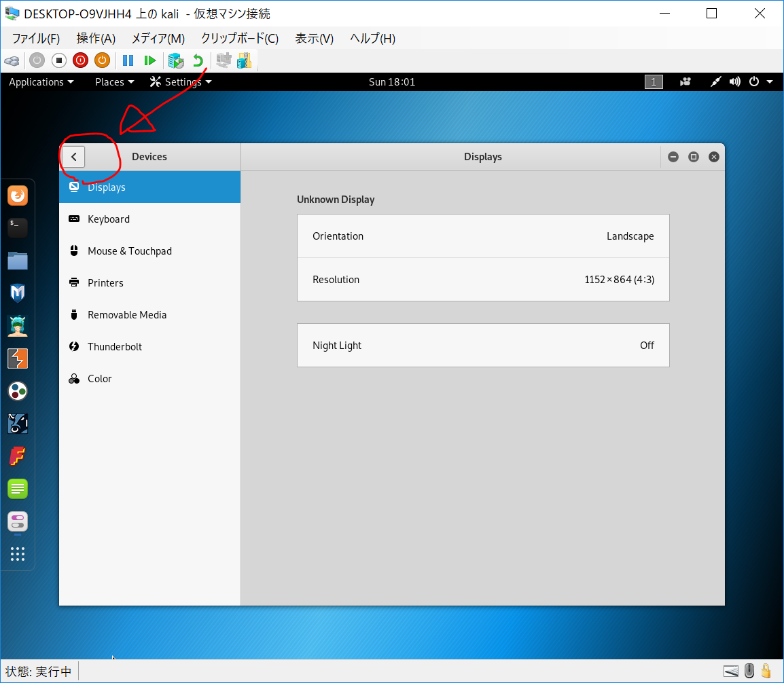Launch Burp Suite from the dock
The image size is (784, 683).
click(x=18, y=358)
